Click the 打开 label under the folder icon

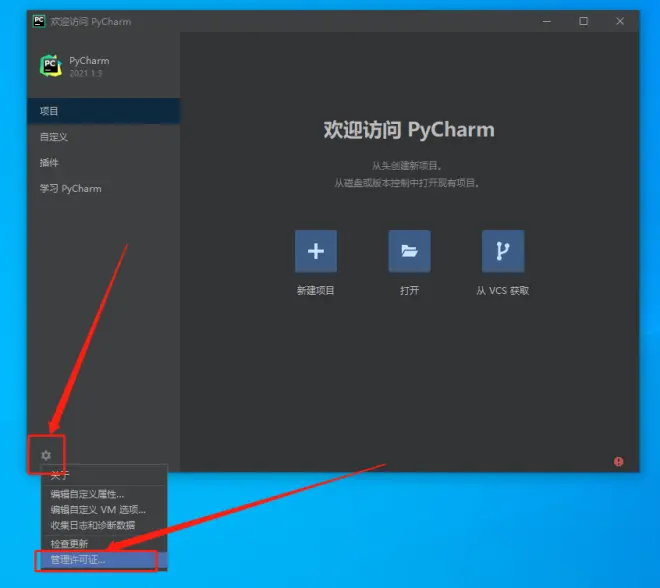point(409,290)
